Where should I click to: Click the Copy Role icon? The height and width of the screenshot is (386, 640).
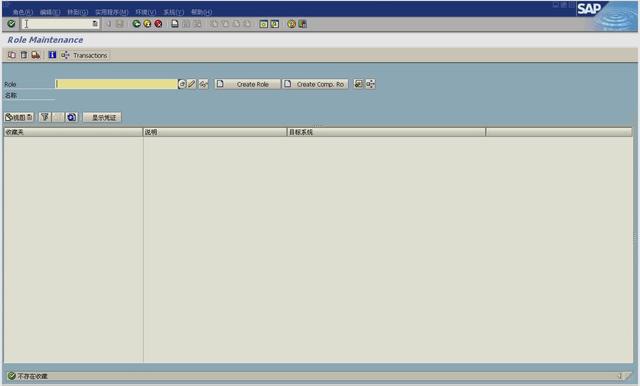12,55
